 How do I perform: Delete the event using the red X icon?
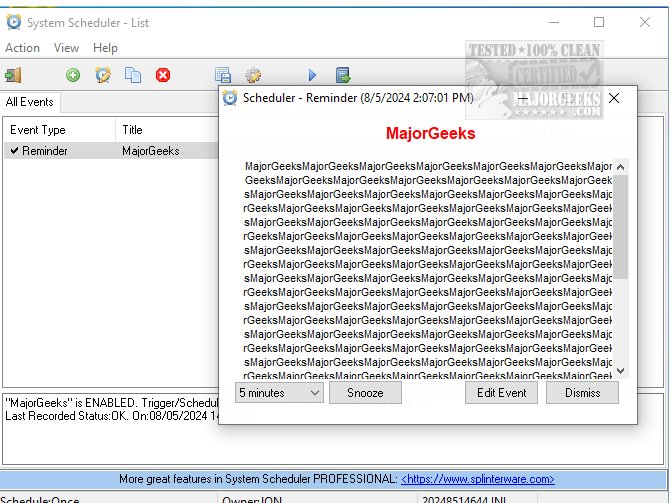pyautogui.click(x=163, y=75)
